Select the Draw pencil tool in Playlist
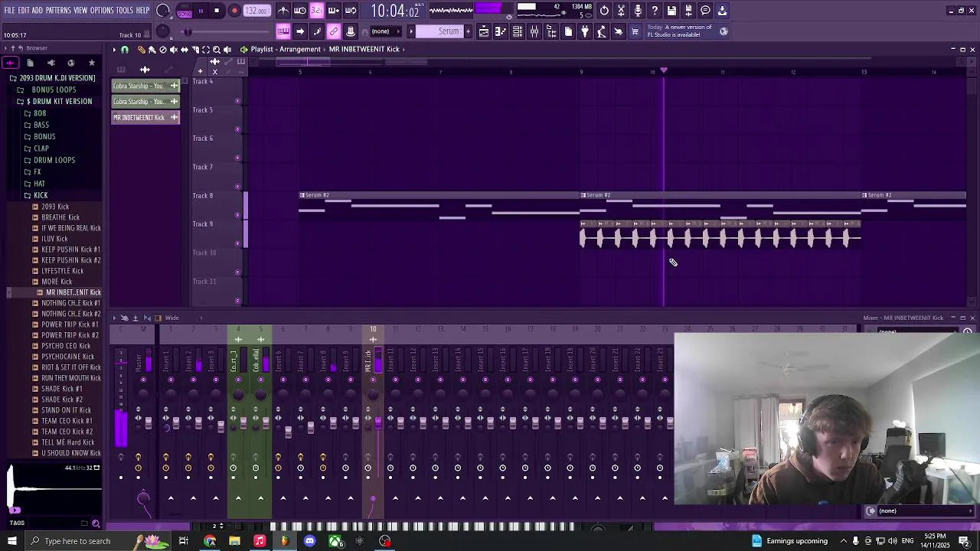 tap(141, 50)
